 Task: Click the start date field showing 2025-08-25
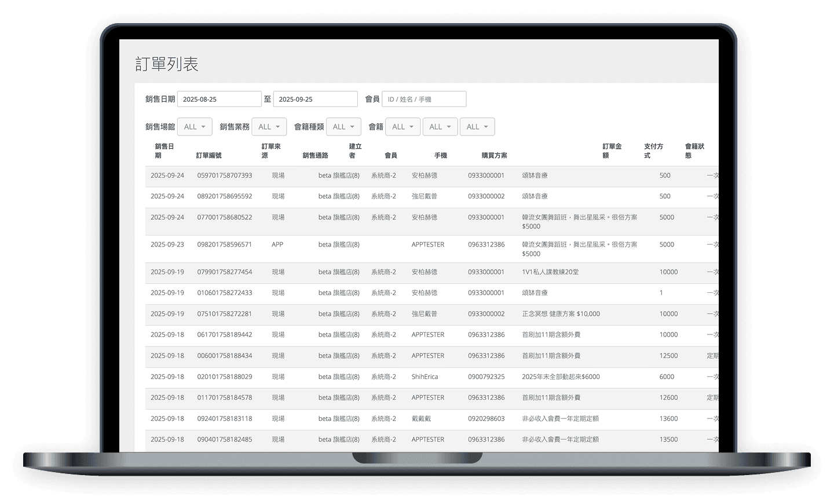point(219,98)
